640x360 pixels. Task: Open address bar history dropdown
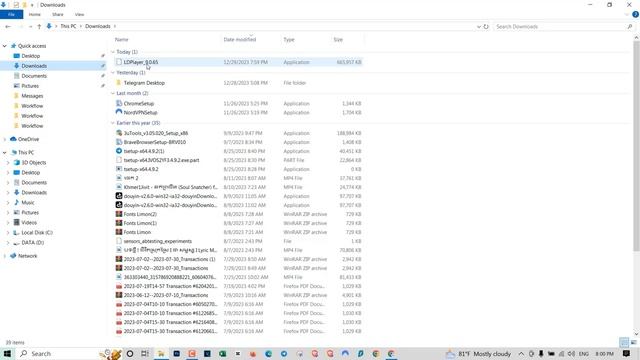click(x=479, y=27)
